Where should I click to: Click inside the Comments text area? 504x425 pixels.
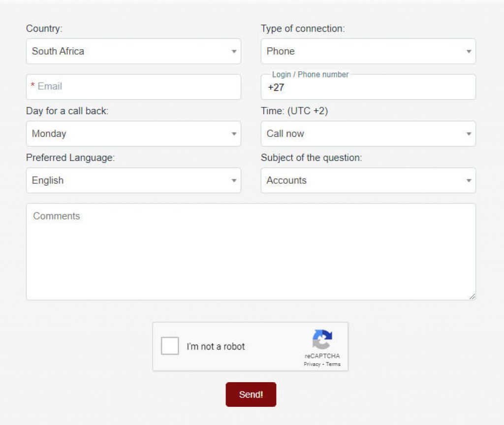coord(251,252)
